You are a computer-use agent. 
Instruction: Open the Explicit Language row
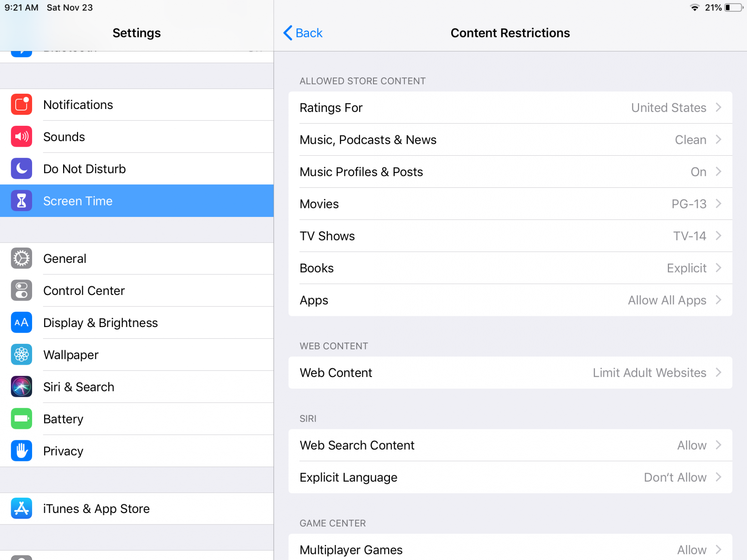tap(510, 477)
